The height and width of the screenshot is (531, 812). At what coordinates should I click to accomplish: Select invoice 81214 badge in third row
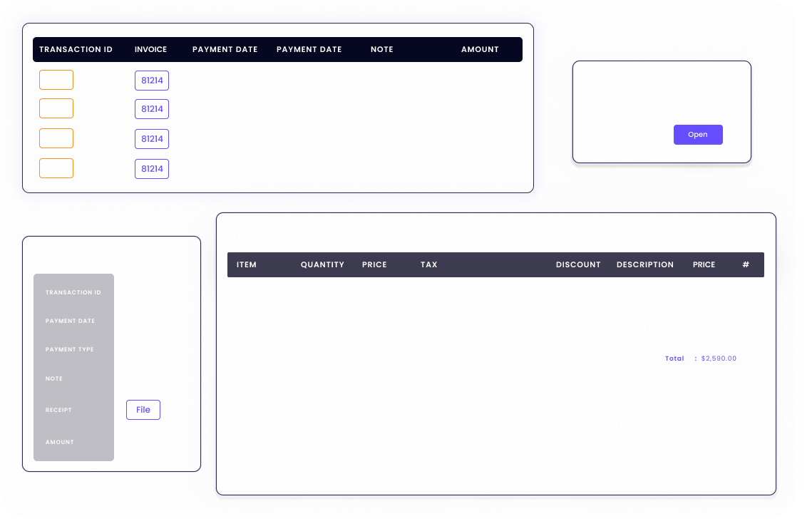click(x=152, y=139)
